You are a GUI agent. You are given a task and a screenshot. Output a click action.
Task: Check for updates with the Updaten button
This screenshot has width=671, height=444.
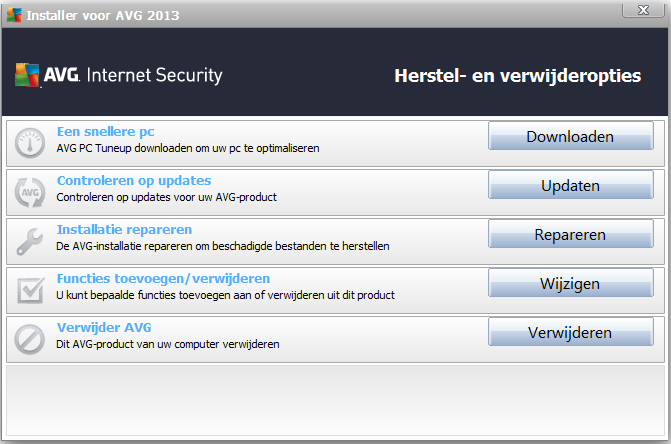click(570, 185)
